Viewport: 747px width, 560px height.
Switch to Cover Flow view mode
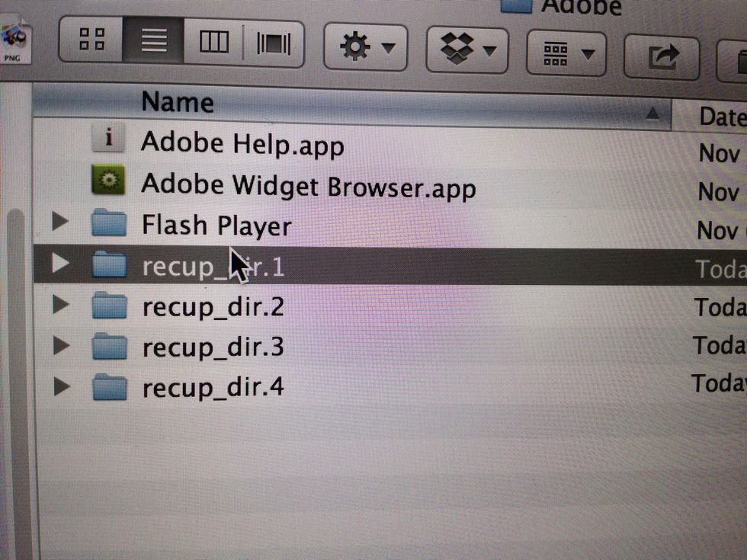[x=274, y=43]
